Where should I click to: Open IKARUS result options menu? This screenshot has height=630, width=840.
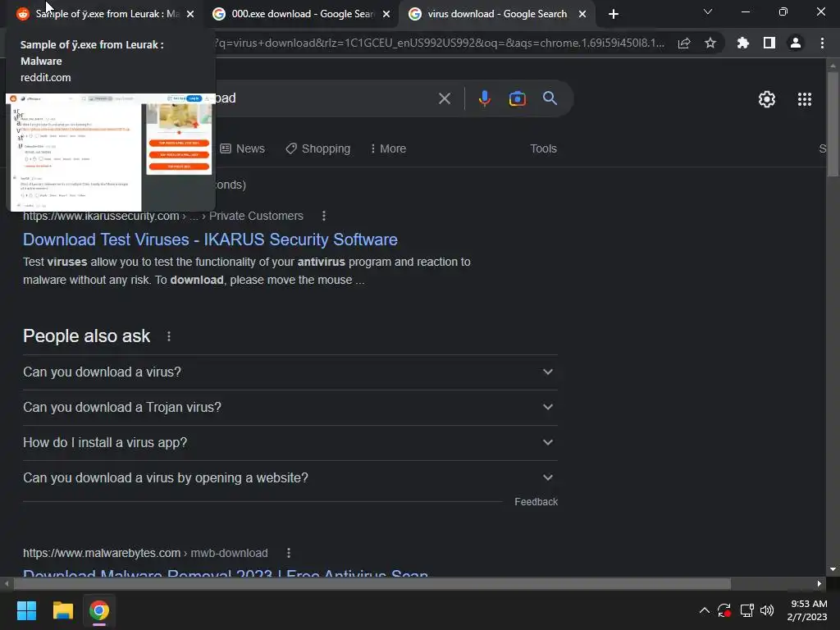click(x=323, y=216)
